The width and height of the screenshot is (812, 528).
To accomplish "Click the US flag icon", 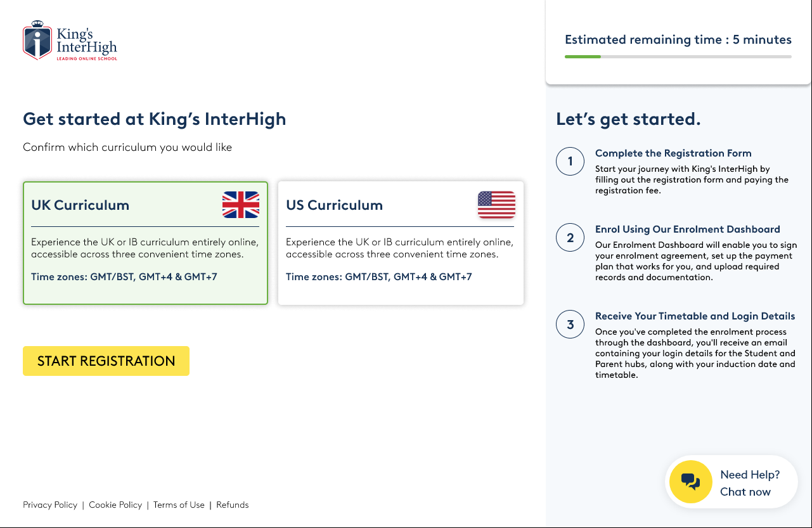I will (x=496, y=205).
